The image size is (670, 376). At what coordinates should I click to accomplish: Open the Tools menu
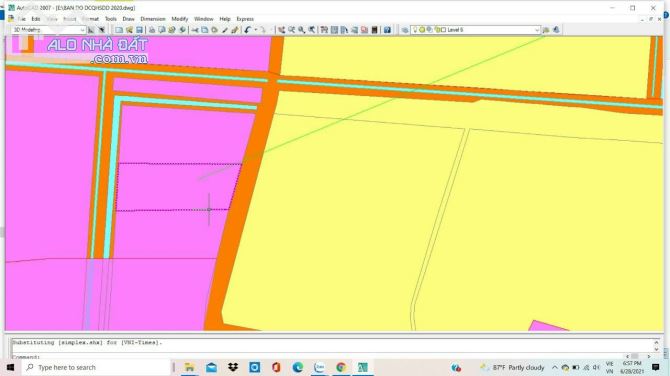(x=111, y=19)
